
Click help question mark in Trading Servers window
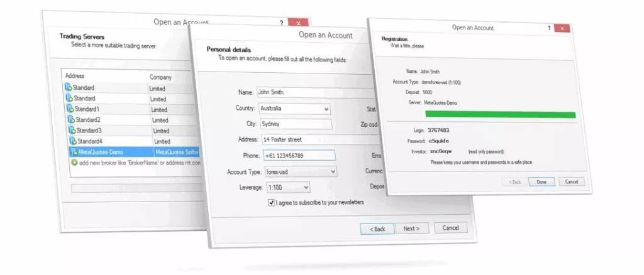(x=281, y=23)
